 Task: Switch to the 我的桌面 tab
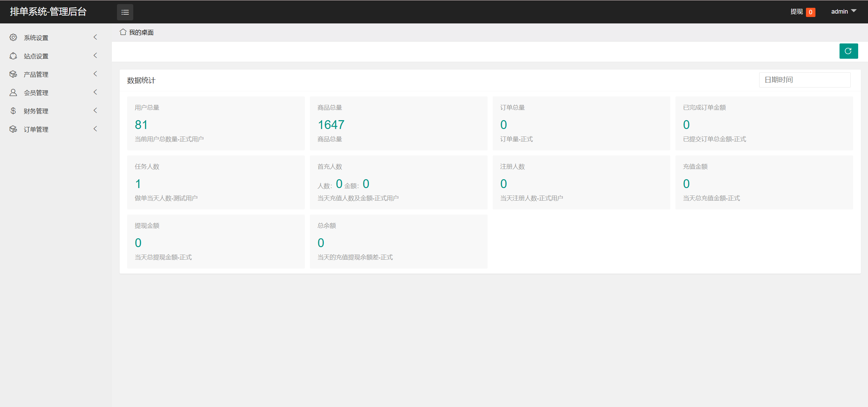pos(141,32)
